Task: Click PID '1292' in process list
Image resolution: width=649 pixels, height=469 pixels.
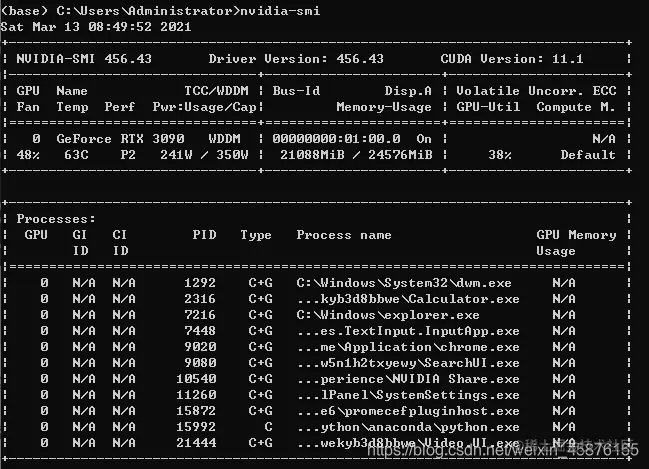Action: coord(200,283)
